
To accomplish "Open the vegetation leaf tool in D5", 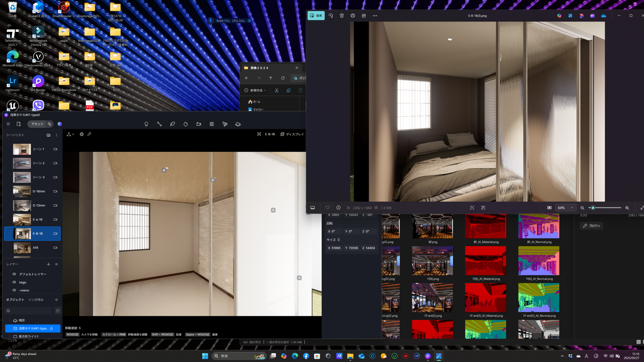I will [172, 124].
